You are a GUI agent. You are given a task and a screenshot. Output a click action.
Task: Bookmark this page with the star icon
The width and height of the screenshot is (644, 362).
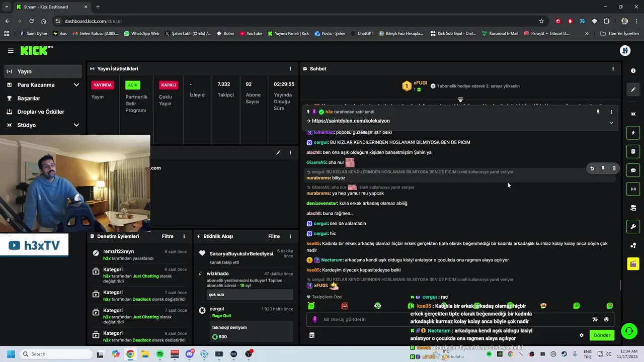click(x=541, y=21)
